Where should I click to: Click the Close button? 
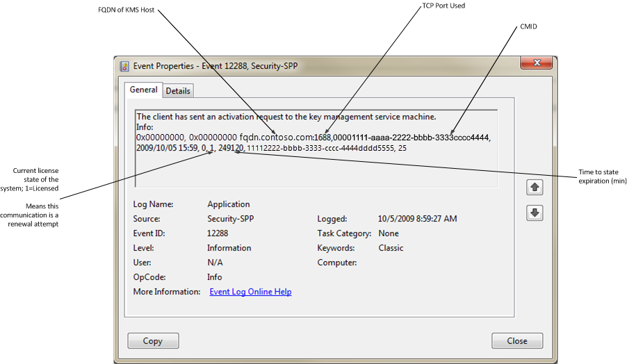coord(517,341)
